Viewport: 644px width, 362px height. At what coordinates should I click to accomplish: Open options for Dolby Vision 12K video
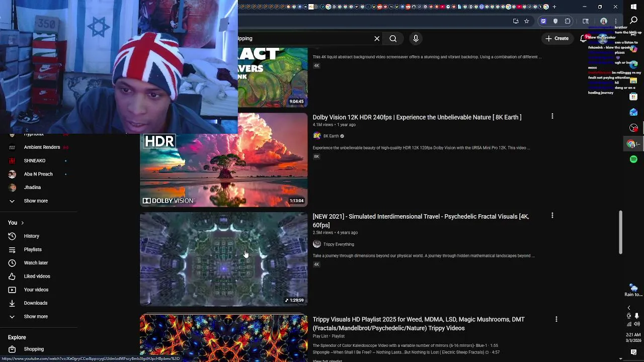click(x=552, y=116)
